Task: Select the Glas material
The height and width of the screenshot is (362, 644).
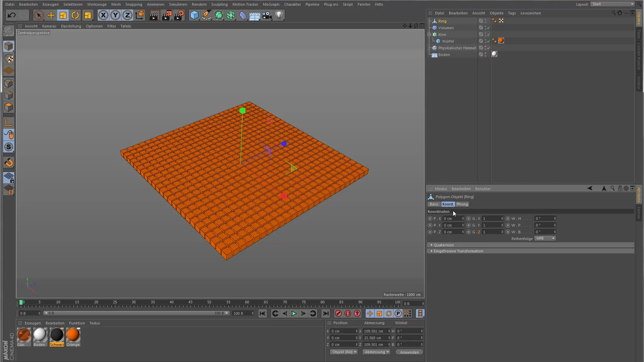Action: coord(24,337)
